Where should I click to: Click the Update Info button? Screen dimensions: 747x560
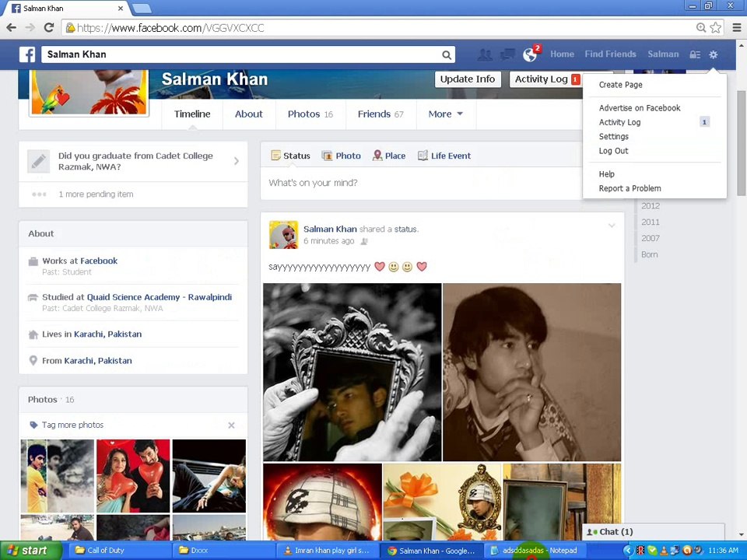(x=468, y=79)
